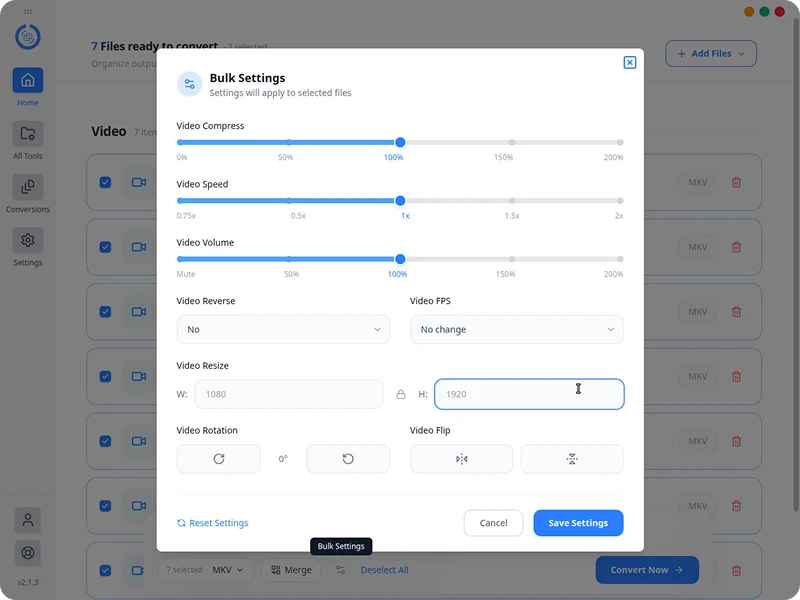Click the Video Volume slider handle at 100%
The height and width of the screenshot is (600, 800).
(x=401, y=259)
